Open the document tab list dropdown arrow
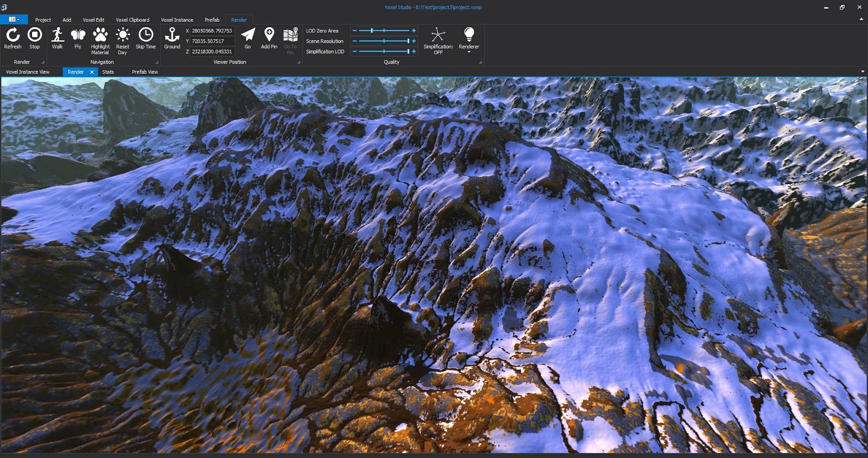The width and height of the screenshot is (868, 458). 863,72
